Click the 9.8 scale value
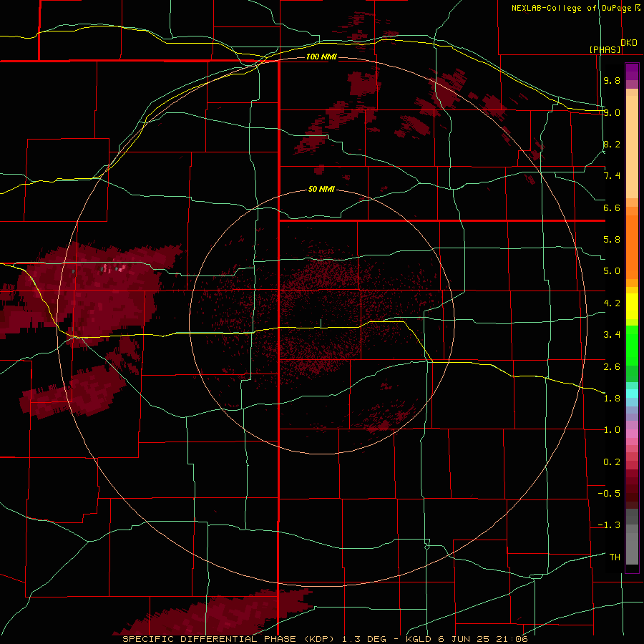644x644 pixels. (x=612, y=80)
